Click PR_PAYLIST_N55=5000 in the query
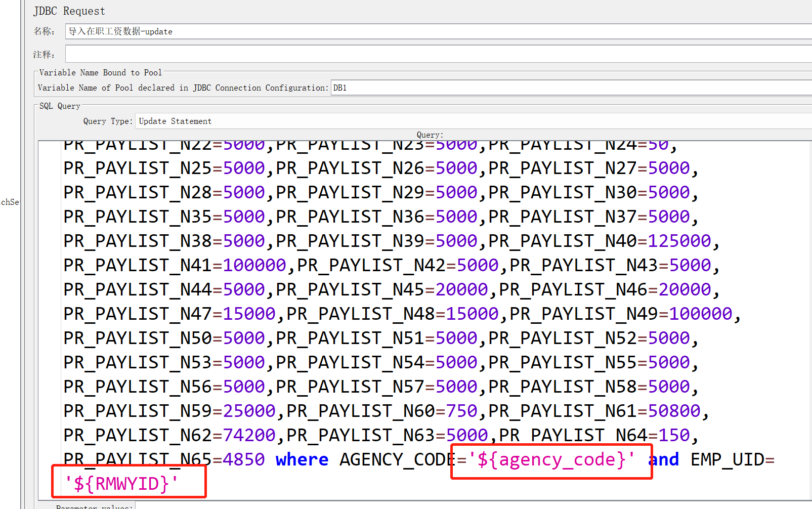812x509 pixels. (589, 362)
